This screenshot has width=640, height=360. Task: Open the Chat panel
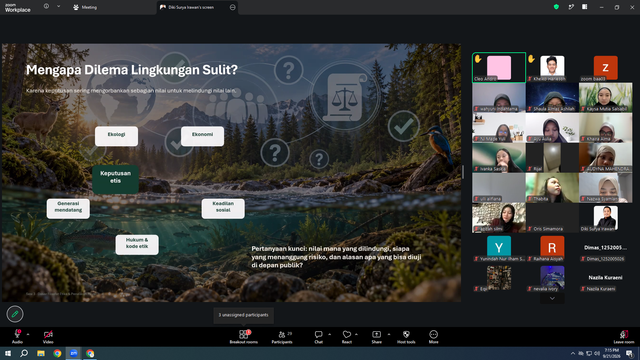click(x=318, y=337)
